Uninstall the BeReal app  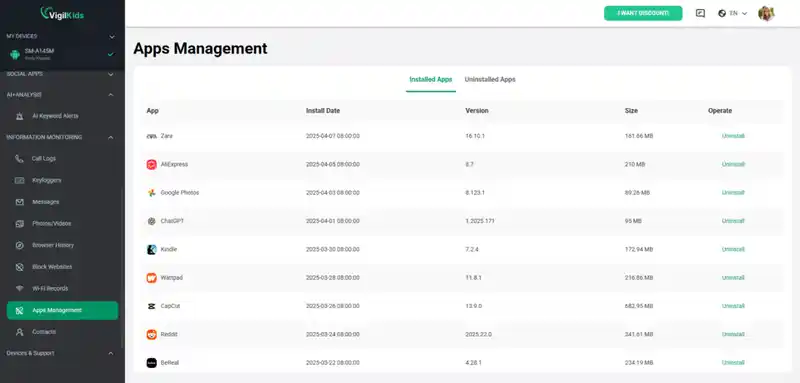pyautogui.click(x=733, y=363)
